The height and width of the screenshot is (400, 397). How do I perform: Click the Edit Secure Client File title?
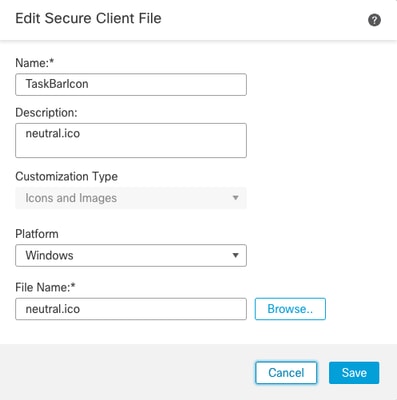(x=88, y=18)
